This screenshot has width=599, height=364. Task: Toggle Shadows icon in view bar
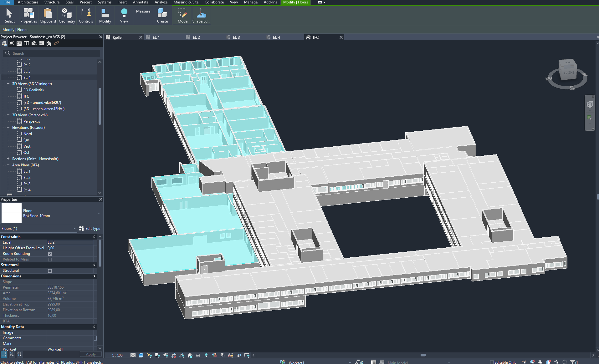[x=157, y=355]
